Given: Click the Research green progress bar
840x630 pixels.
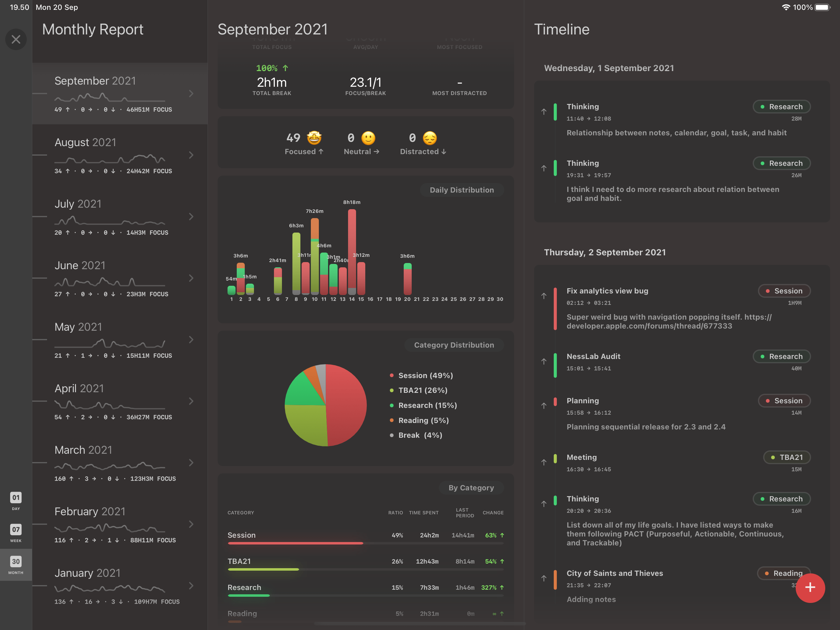Looking at the screenshot, I should point(249,596).
